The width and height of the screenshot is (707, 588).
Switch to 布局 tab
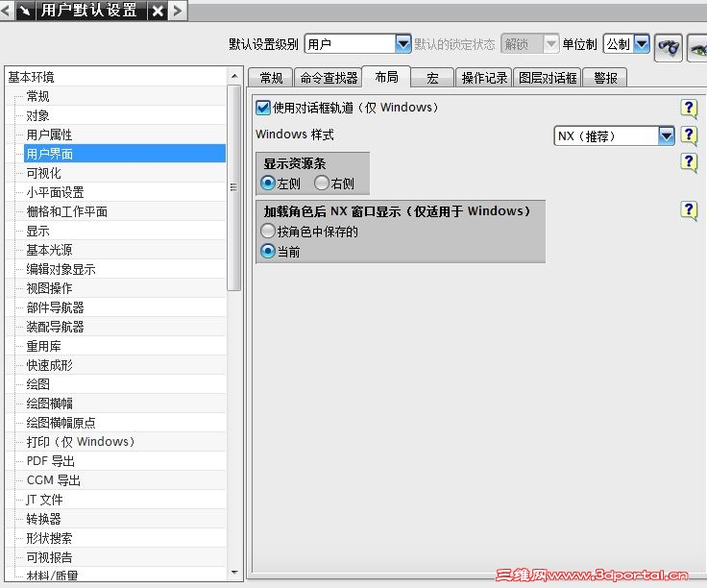[x=386, y=77]
